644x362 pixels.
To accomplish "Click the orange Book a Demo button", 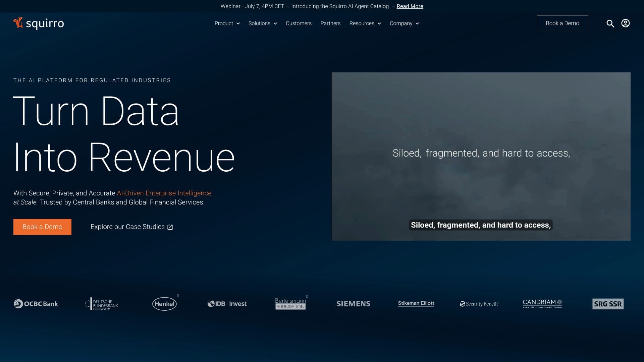I will [x=42, y=227].
